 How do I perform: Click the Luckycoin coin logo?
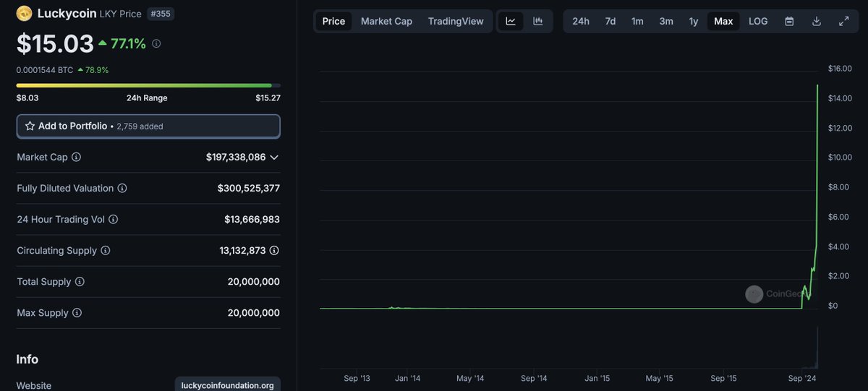25,13
